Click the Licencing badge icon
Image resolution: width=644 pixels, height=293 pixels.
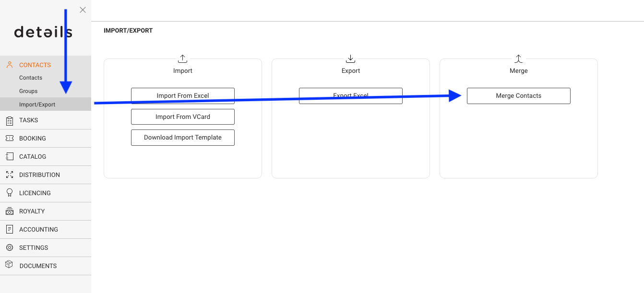(x=9, y=193)
